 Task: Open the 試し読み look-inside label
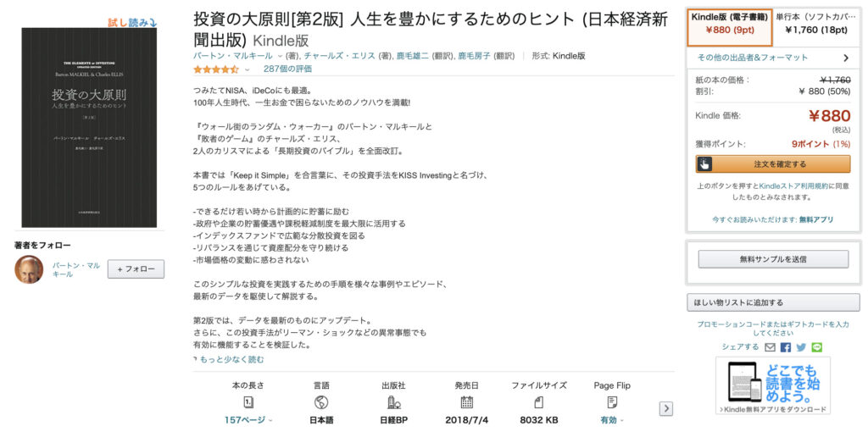tap(132, 23)
